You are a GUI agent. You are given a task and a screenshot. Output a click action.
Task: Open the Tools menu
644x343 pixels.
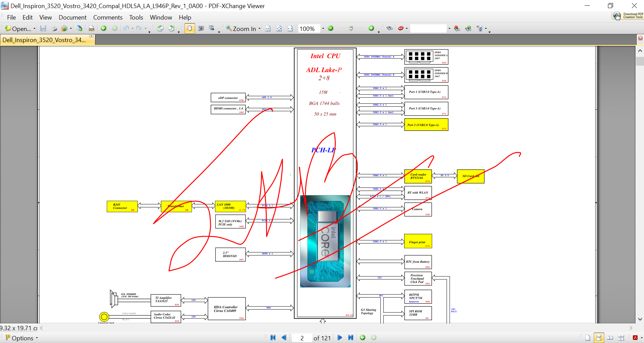point(136,18)
